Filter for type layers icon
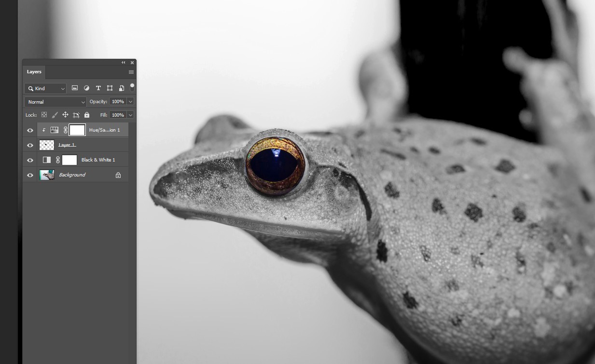The width and height of the screenshot is (595, 364). (x=98, y=88)
